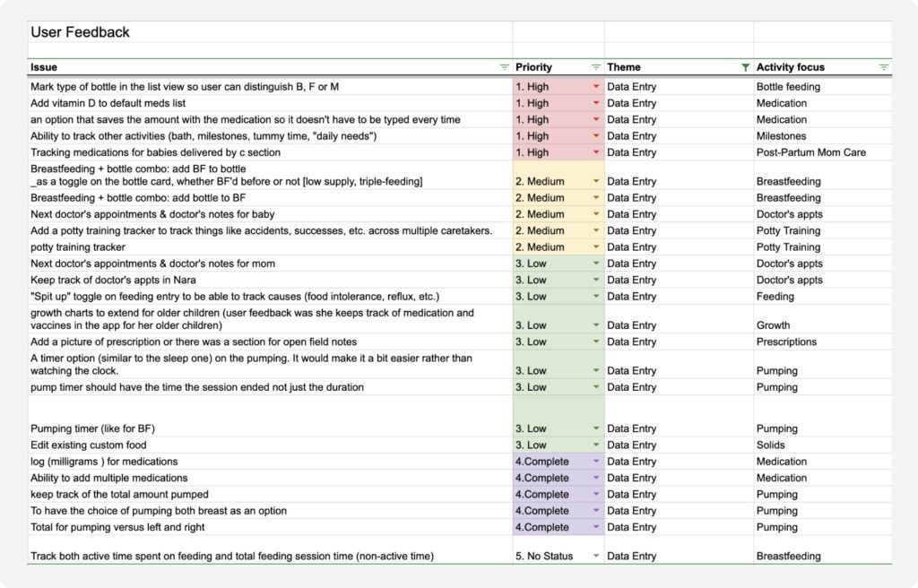Select '3. Low' cell for the 'Spit up' toggle row
The width and height of the screenshot is (918, 588).
[559, 297]
